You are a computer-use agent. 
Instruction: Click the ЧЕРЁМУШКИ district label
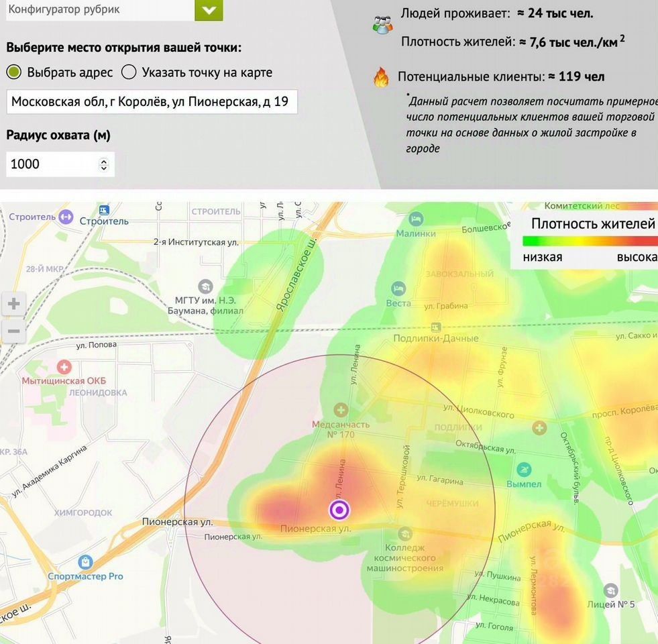[452, 503]
